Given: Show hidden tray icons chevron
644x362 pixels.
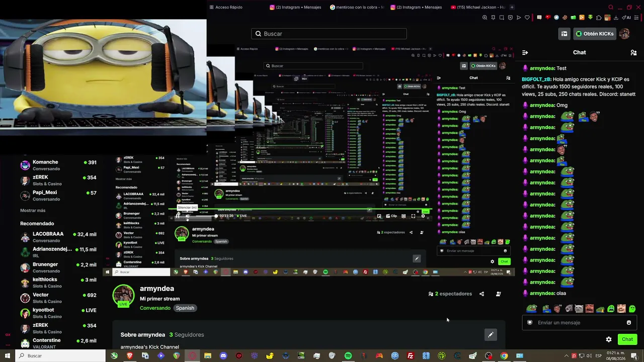Looking at the screenshot, I should [x=566, y=356].
